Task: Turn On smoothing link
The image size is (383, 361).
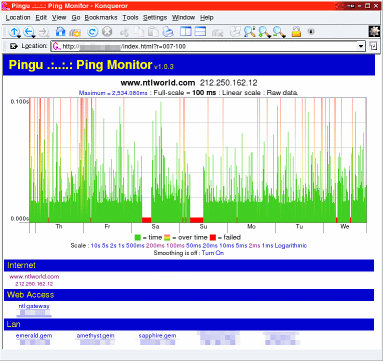Action: [x=213, y=253]
